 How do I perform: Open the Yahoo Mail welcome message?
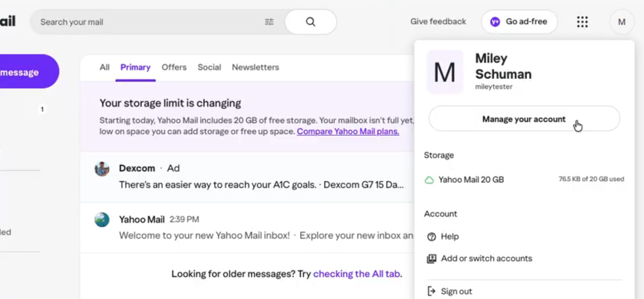tap(247, 228)
